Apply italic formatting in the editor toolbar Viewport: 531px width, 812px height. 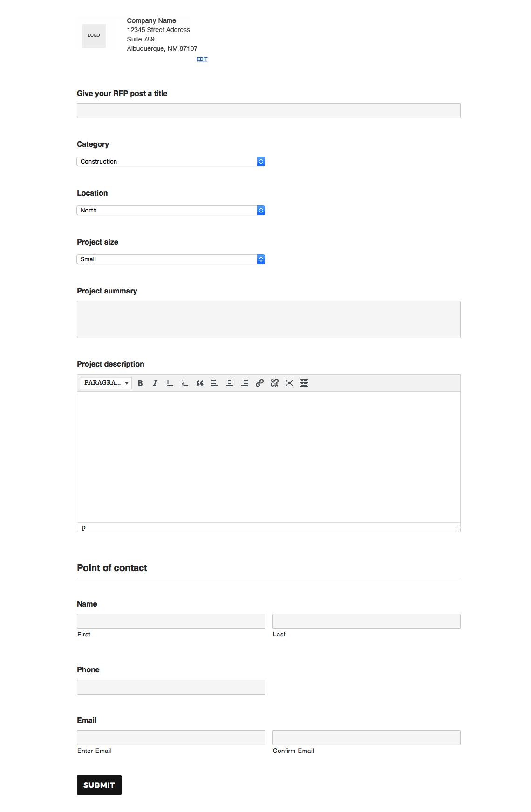click(x=155, y=383)
